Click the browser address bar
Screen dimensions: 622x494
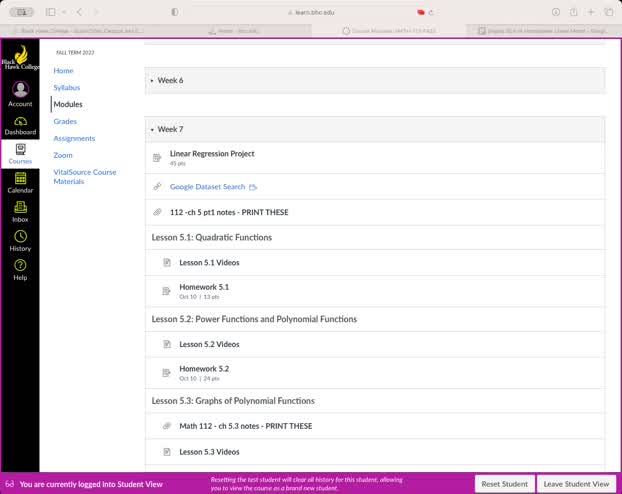[310, 12]
